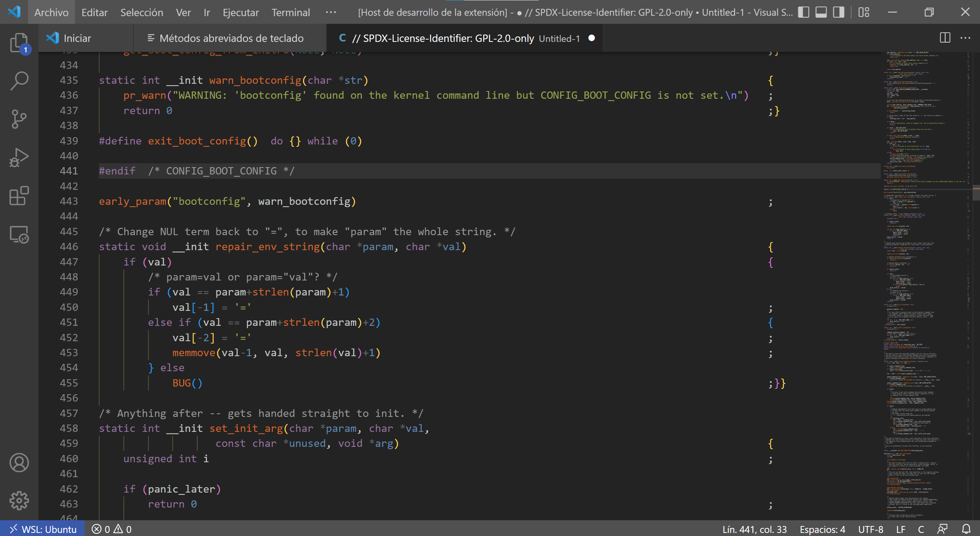Viewport: 980px width, 536px height.
Task: Close the unsaved Untitled-1 tab via dot
Action: click(x=592, y=38)
